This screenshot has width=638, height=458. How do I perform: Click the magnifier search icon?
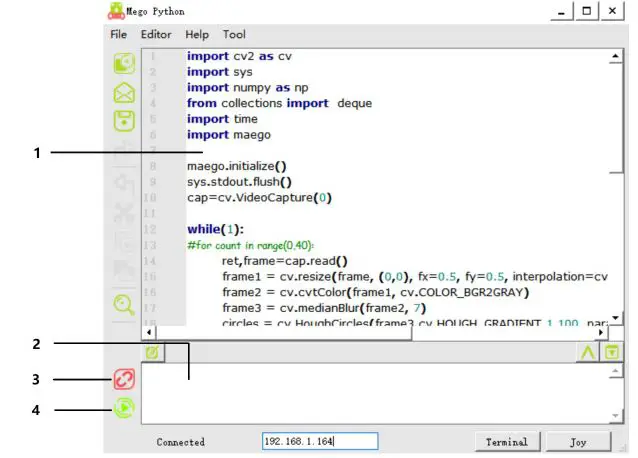(124, 305)
